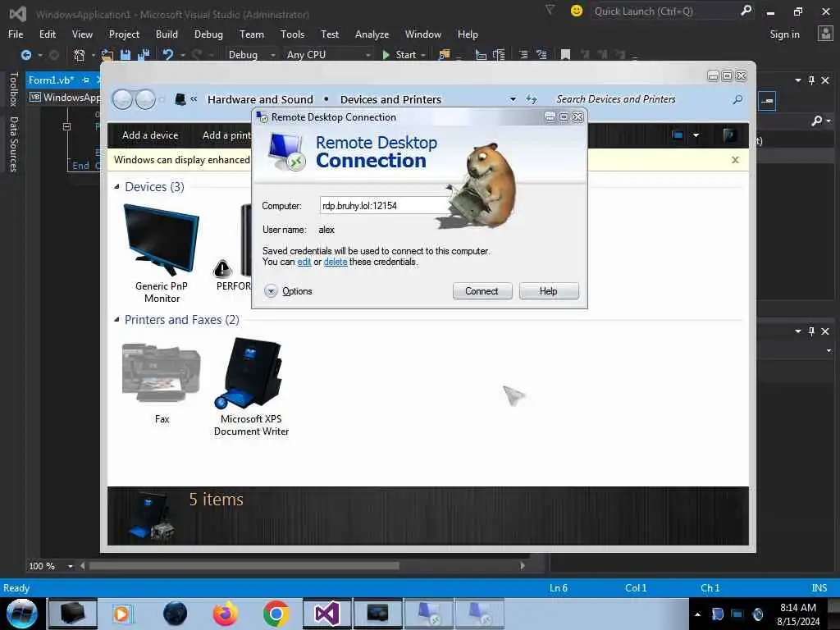Click the Microsoft XPS Document Writer icon
This screenshot has height=630, width=840.
click(249, 373)
